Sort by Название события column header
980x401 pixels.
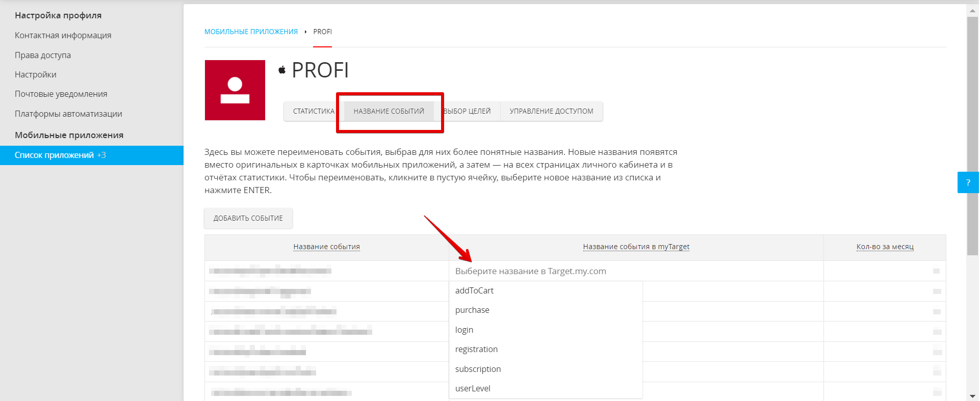[x=327, y=247]
